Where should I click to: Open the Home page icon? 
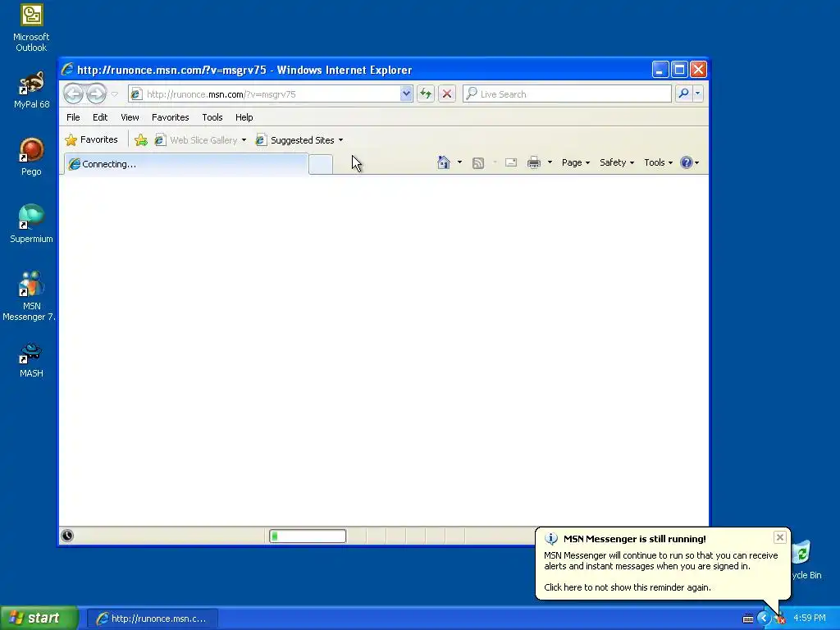pyautogui.click(x=443, y=162)
